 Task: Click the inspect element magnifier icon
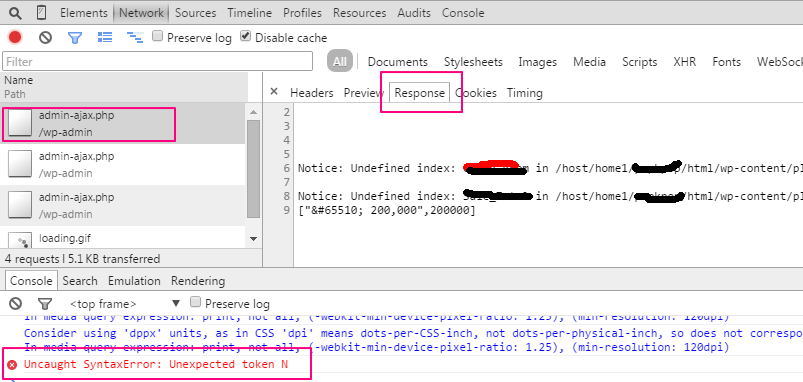pyautogui.click(x=15, y=13)
